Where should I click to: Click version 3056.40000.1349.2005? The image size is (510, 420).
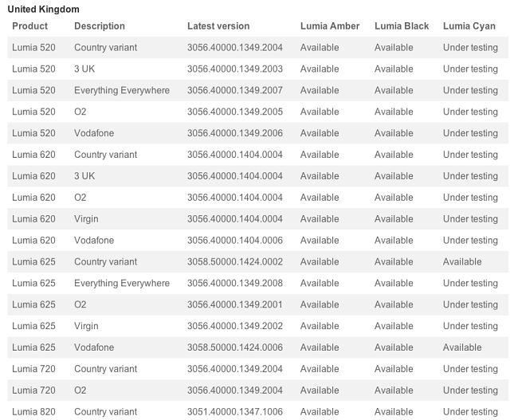(235, 112)
